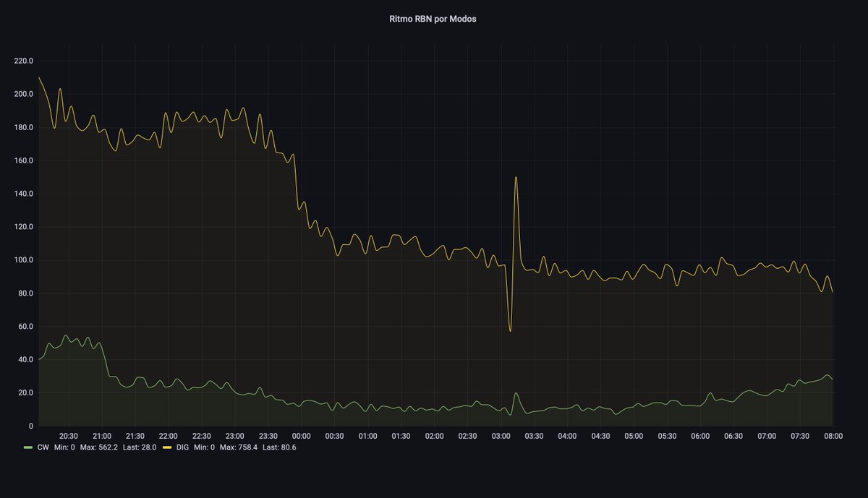Click the '04:30' time axis label
Image resolution: width=868 pixels, height=498 pixels.
(x=601, y=436)
